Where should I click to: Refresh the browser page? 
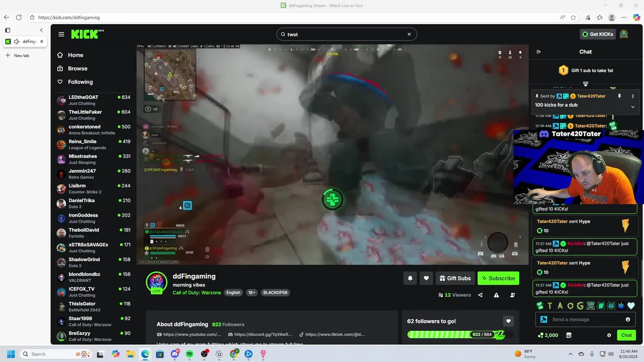[19, 17]
